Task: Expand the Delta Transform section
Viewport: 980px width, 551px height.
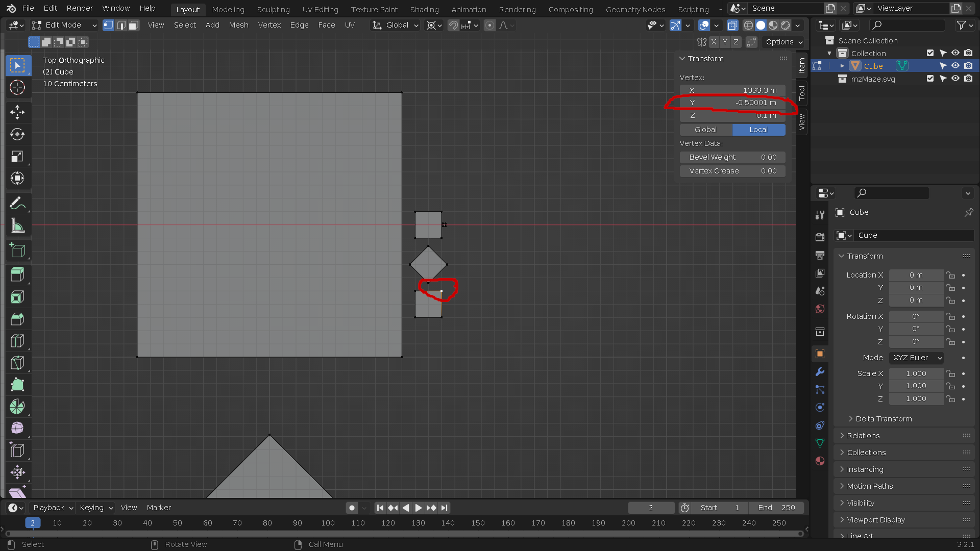Action: (x=883, y=419)
